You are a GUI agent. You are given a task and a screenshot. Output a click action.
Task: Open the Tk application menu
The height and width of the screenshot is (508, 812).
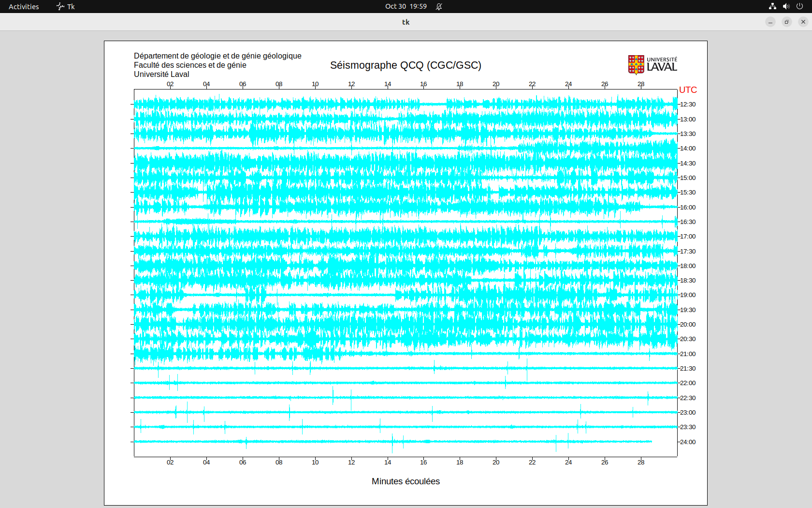[x=66, y=6]
